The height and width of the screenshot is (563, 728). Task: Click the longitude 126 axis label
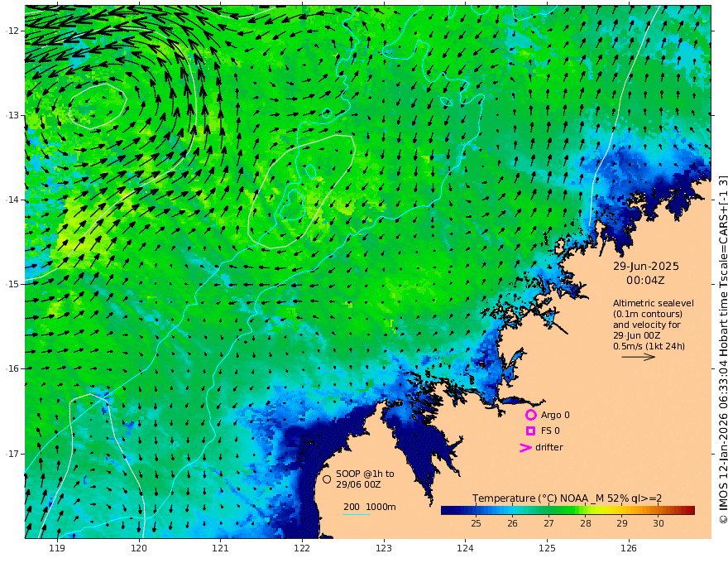coord(629,549)
